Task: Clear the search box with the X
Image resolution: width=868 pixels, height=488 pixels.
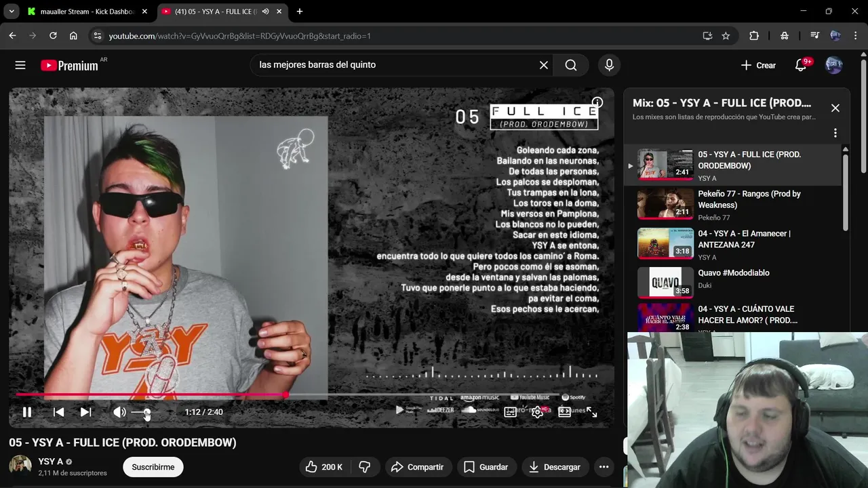Action: click(x=544, y=65)
